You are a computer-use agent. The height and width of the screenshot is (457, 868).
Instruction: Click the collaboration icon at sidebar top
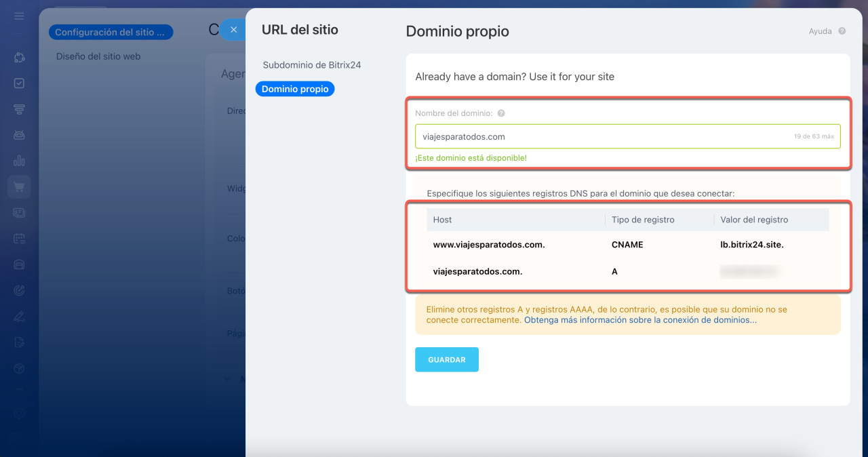[19, 58]
